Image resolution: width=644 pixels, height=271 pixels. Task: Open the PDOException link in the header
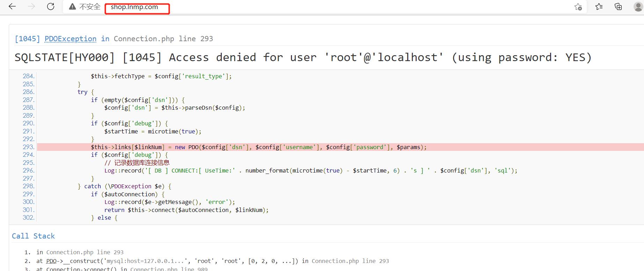(71, 39)
